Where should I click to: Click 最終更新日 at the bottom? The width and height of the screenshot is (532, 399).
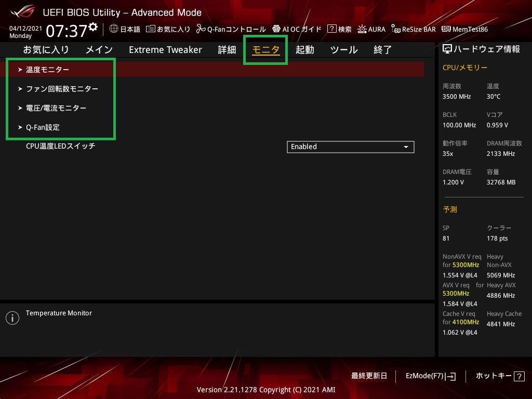tap(369, 376)
